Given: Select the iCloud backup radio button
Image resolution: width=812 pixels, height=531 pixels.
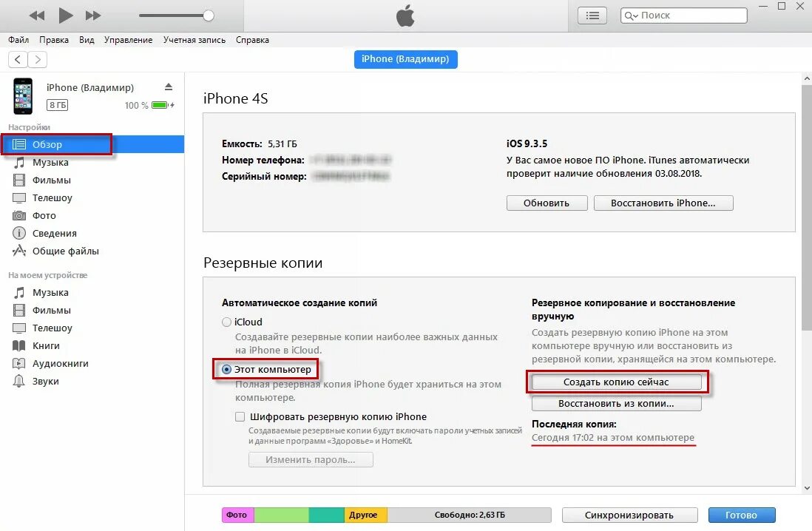Looking at the screenshot, I should tap(226, 322).
